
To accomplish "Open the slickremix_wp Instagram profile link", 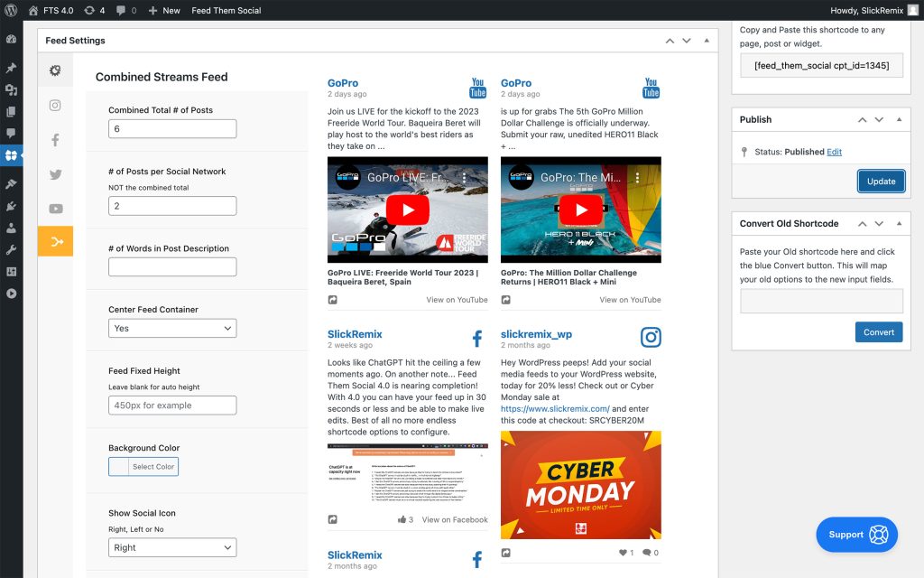I will coord(536,334).
